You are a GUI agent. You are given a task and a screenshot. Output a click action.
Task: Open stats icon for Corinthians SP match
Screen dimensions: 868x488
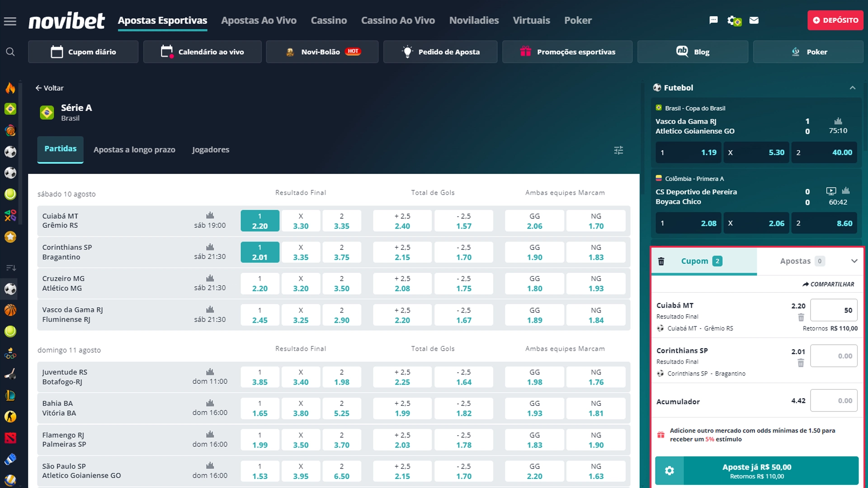(210, 247)
